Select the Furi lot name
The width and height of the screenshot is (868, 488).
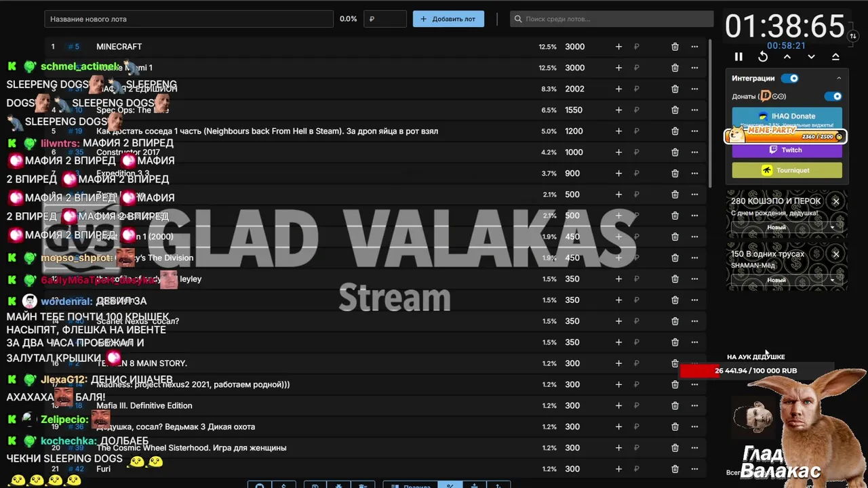[103, 469]
